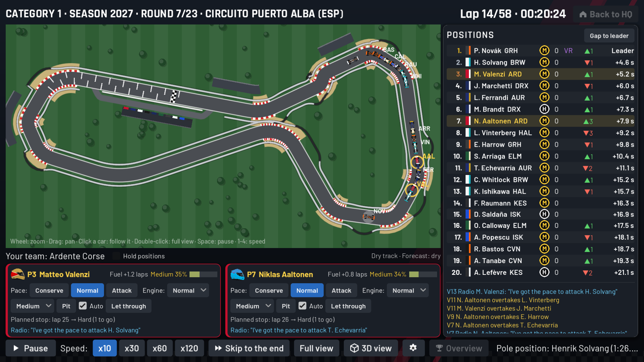Set simulation speed to x30
644x362 pixels.
(132, 348)
